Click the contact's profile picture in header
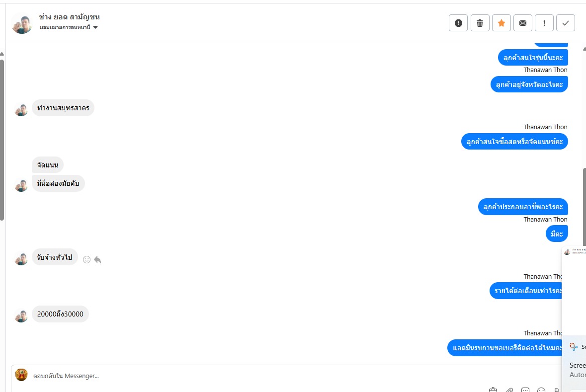Screen dimensions: 586x392 pos(22,23)
